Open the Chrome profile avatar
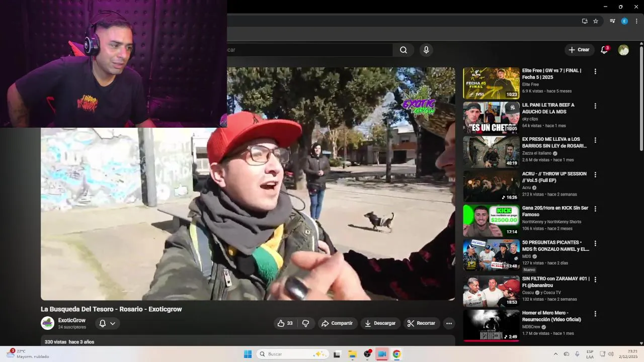The image size is (644, 362). coord(624,21)
